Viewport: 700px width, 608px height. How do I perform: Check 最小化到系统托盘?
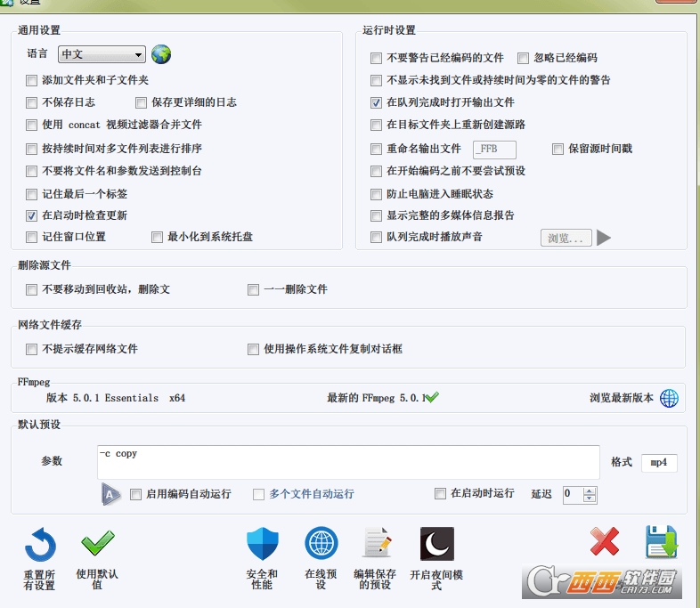pyautogui.click(x=157, y=238)
